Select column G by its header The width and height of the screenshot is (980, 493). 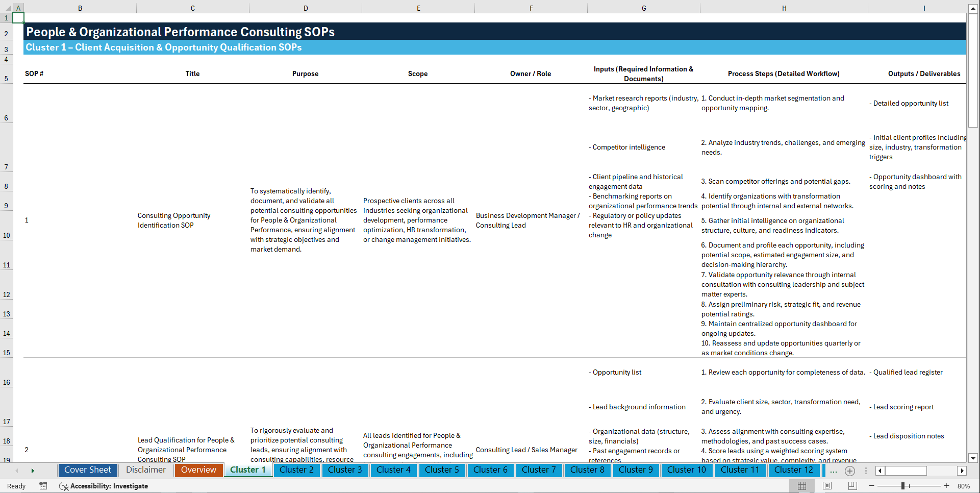coord(644,8)
